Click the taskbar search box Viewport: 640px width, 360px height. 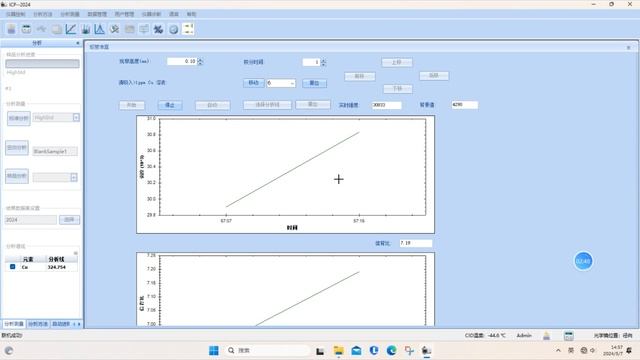pyautogui.click(x=266, y=351)
